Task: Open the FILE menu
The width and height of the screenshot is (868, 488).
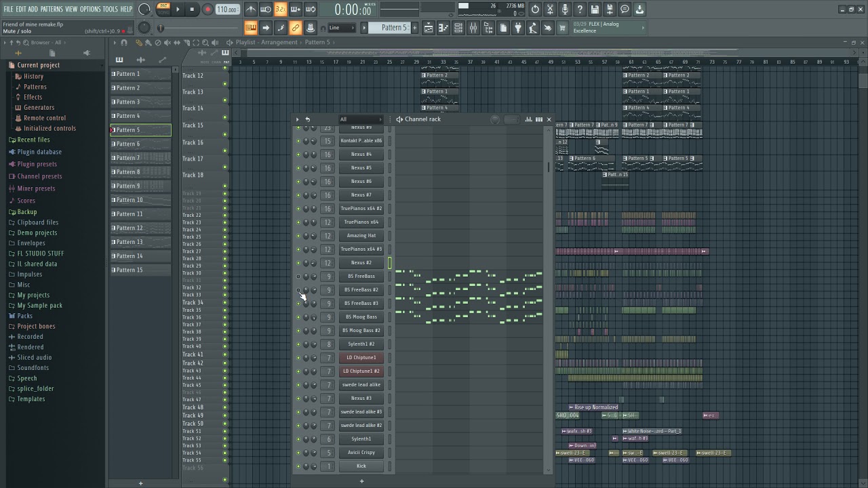Action: (x=8, y=9)
